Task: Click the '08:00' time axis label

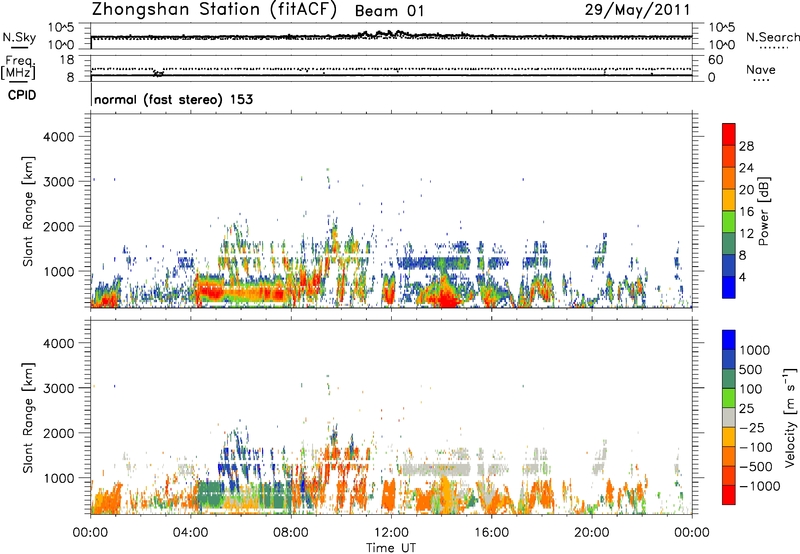Action: [x=291, y=533]
